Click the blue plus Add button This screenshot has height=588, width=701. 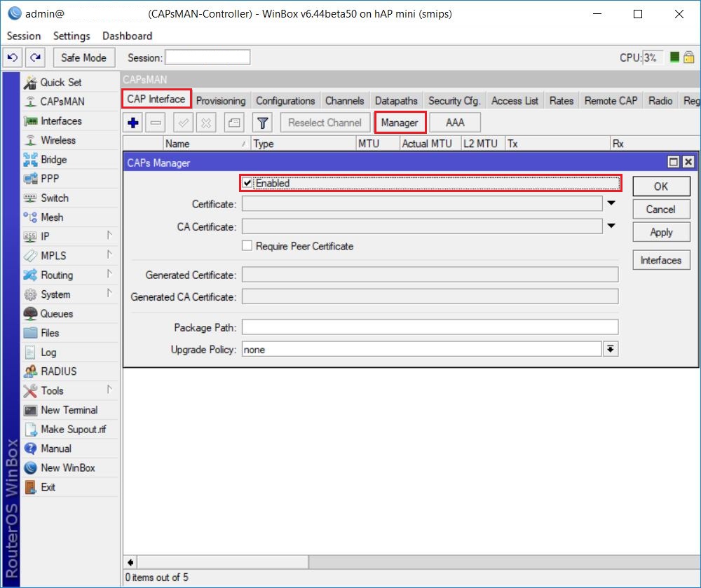tap(132, 123)
